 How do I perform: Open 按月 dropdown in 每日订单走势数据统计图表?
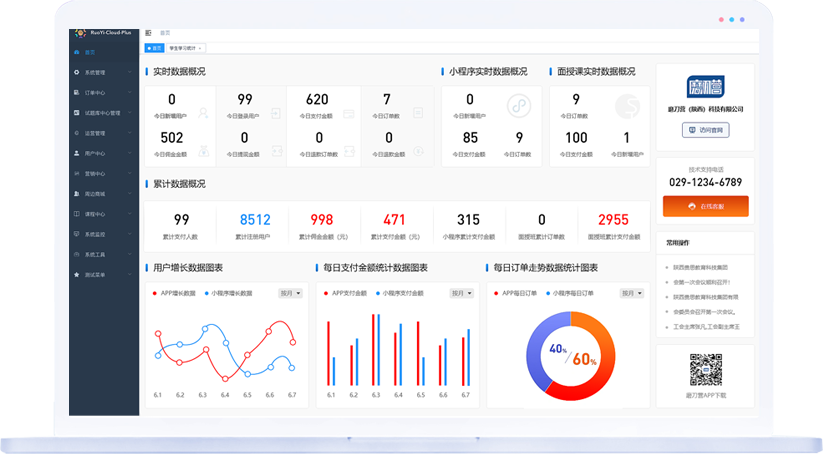[631, 293]
